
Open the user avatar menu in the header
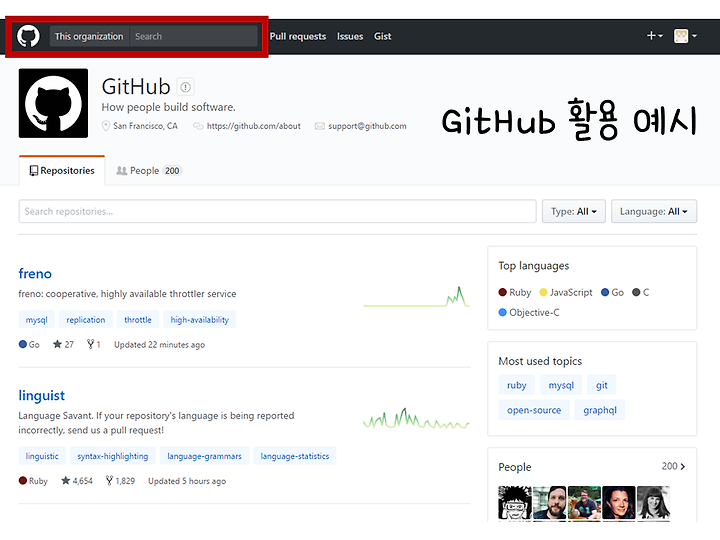pyautogui.click(x=685, y=36)
